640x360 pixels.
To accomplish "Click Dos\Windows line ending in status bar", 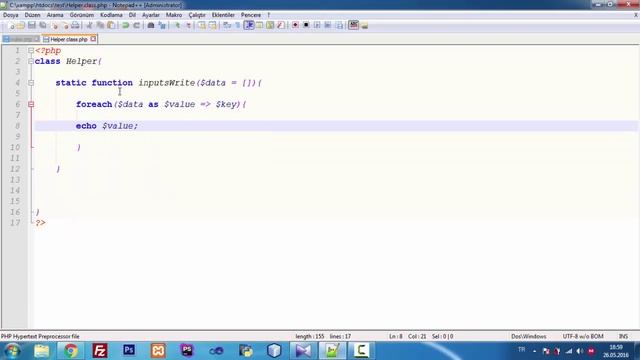I will click(x=529, y=336).
